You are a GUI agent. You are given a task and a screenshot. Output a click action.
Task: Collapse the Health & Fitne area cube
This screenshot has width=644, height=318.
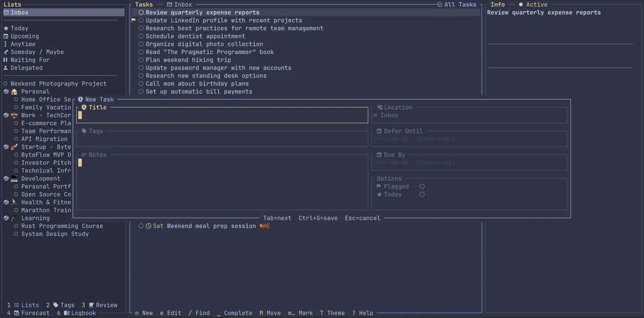(x=6, y=203)
